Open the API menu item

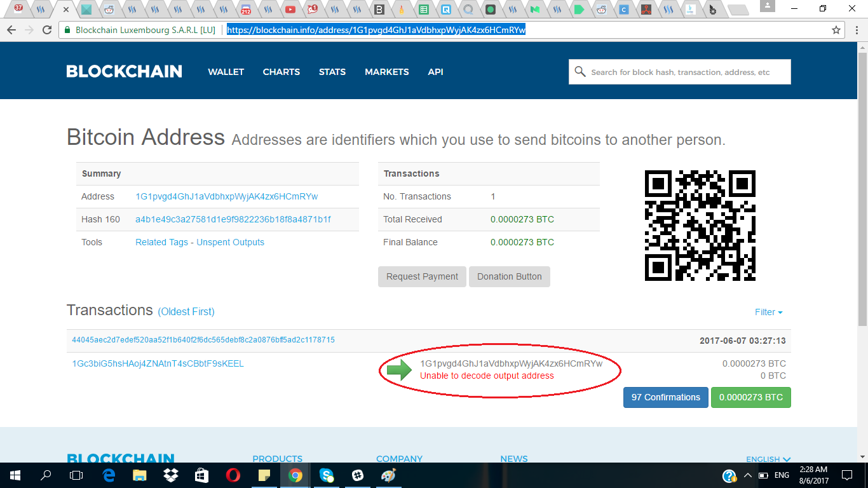pyautogui.click(x=435, y=72)
